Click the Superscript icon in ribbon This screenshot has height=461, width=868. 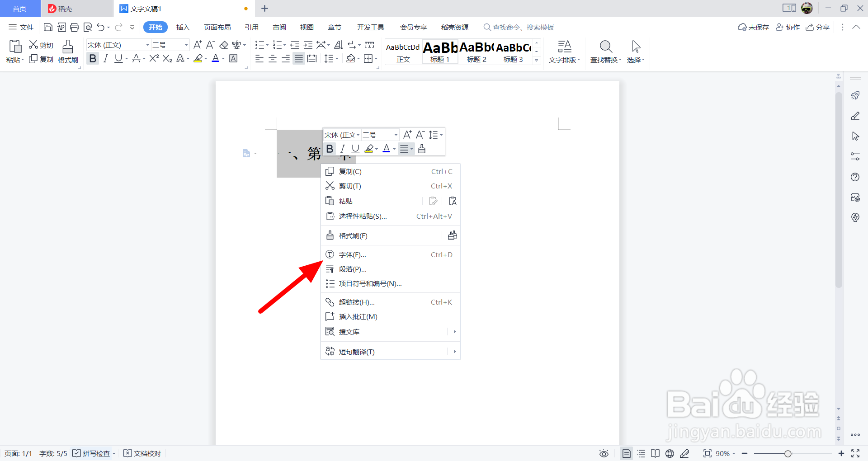click(x=154, y=58)
